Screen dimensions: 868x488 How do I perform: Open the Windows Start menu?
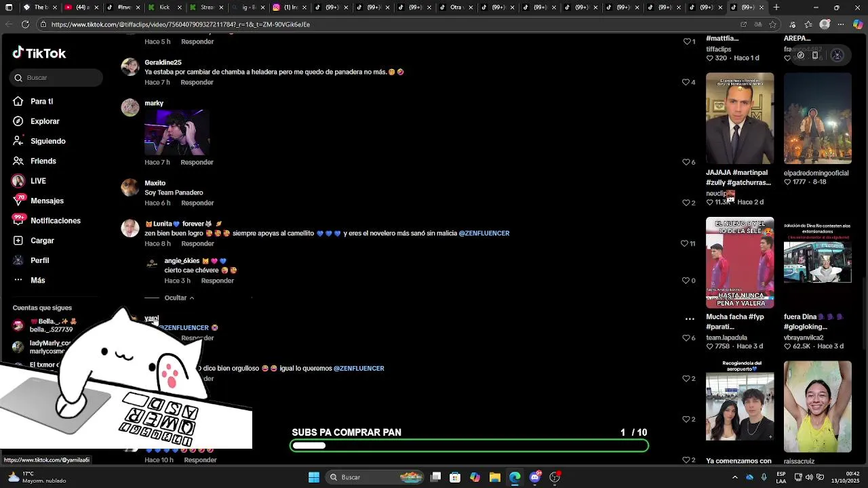(314, 477)
